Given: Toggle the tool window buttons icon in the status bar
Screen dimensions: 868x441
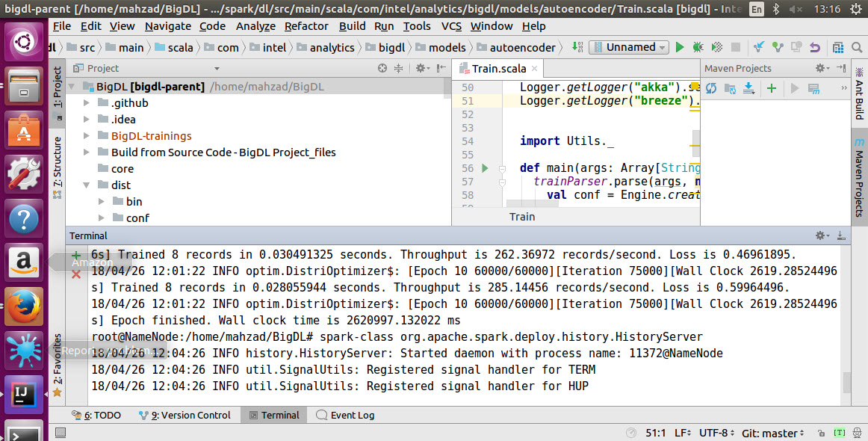Looking at the screenshot, I should tap(61, 433).
